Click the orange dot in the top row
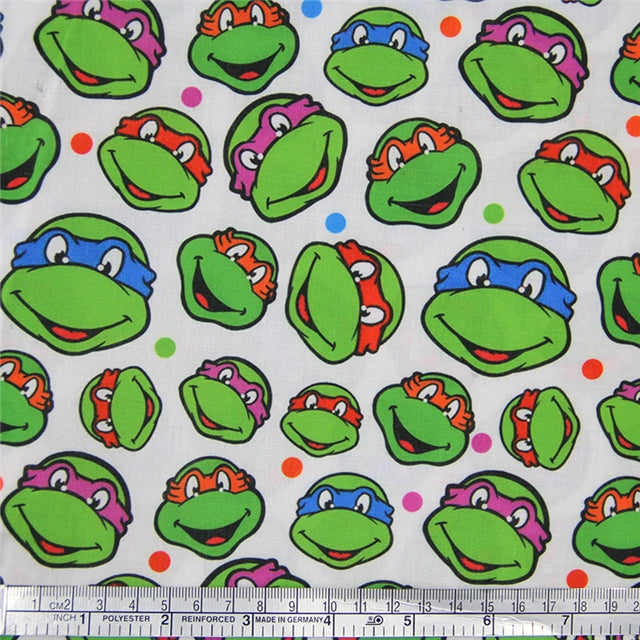This screenshot has height=640, width=640. tap(451, 26)
